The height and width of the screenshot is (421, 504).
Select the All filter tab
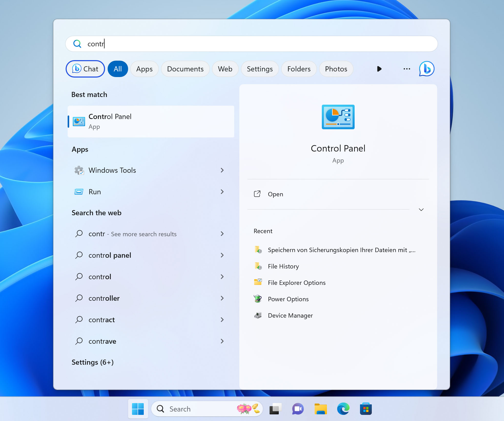(x=118, y=69)
